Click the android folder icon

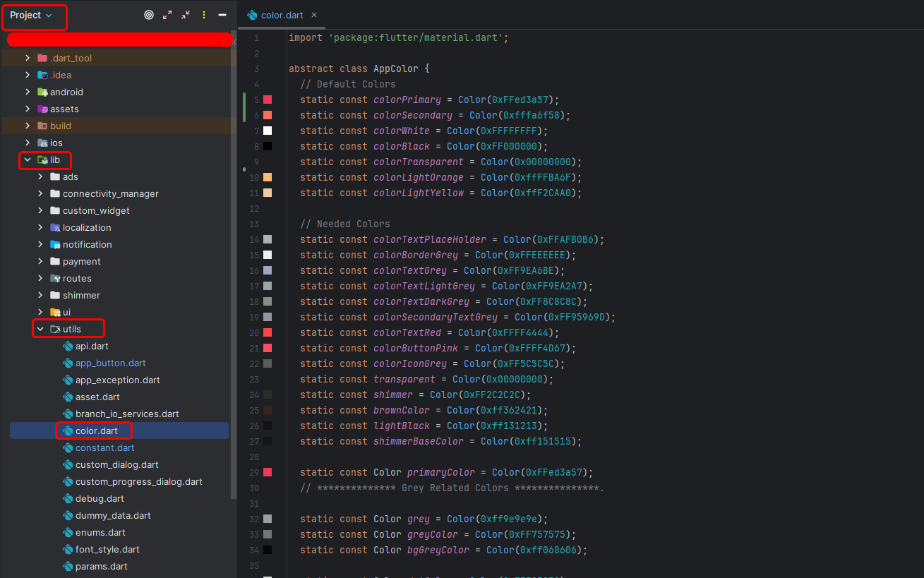42,92
